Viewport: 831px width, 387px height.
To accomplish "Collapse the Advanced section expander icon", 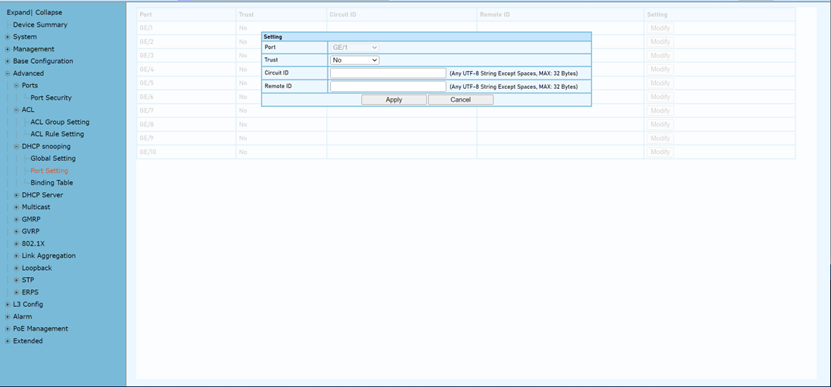I will coord(7,74).
